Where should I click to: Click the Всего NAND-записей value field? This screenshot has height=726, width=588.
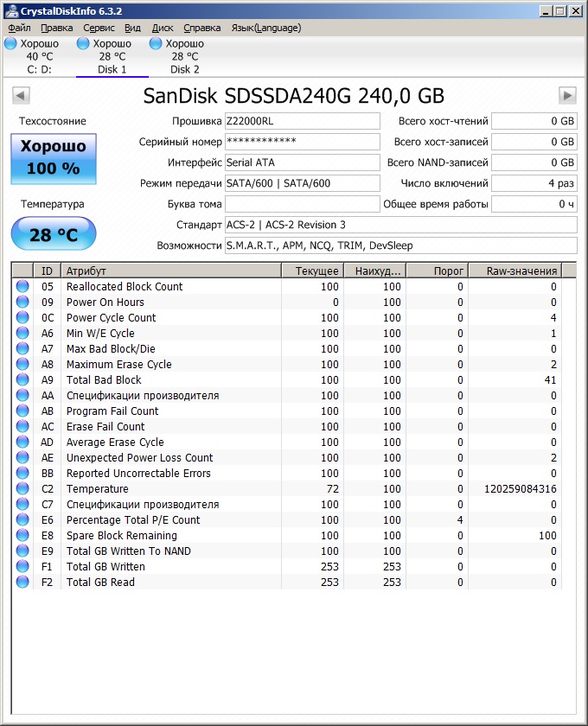click(x=534, y=162)
